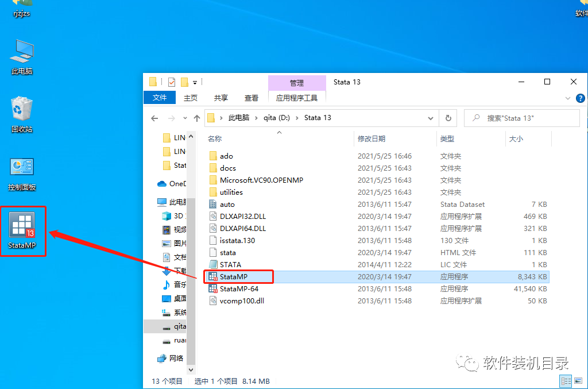Go up one folder level
Image resolution: width=588 pixels, height=389 pixels.
point(197,118)
